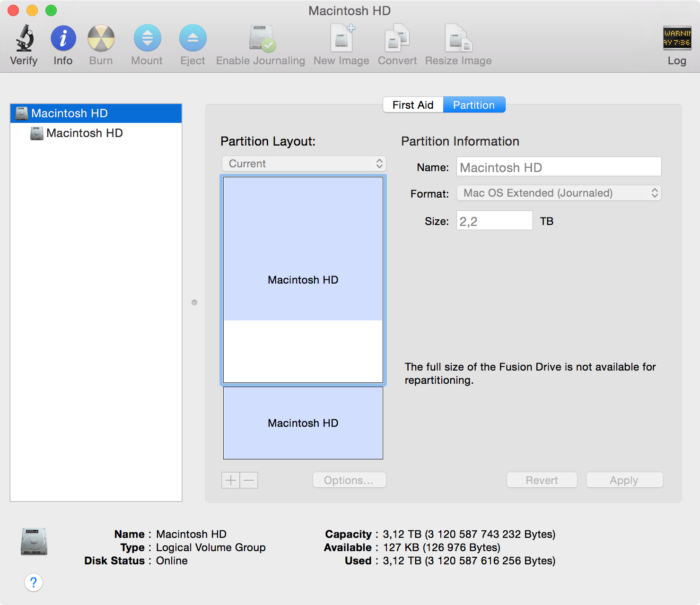
Task: Click the sidebar split divider handle dot
Action: [194, 302]
